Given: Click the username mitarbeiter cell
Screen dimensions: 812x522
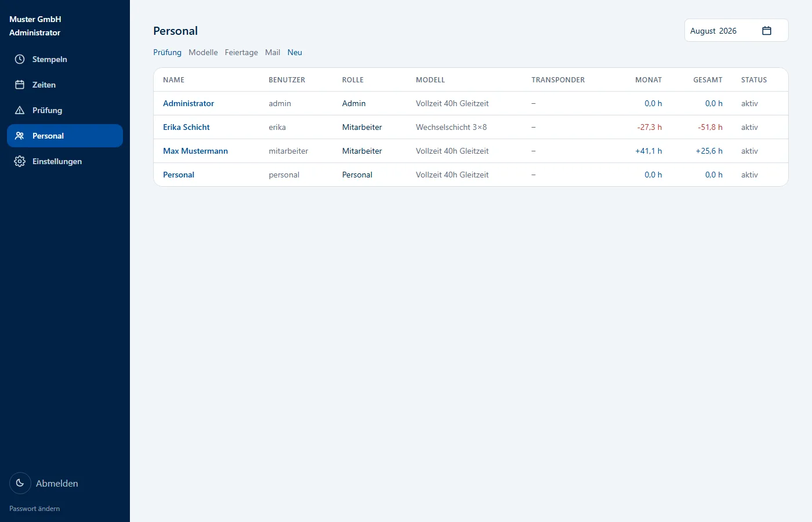Looking at the screenshot, I should 288,151.
